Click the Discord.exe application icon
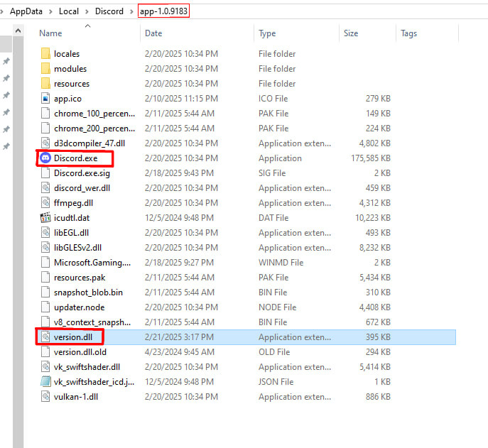The height and width of the screenshot is (448, 488). tap(45, 158)
